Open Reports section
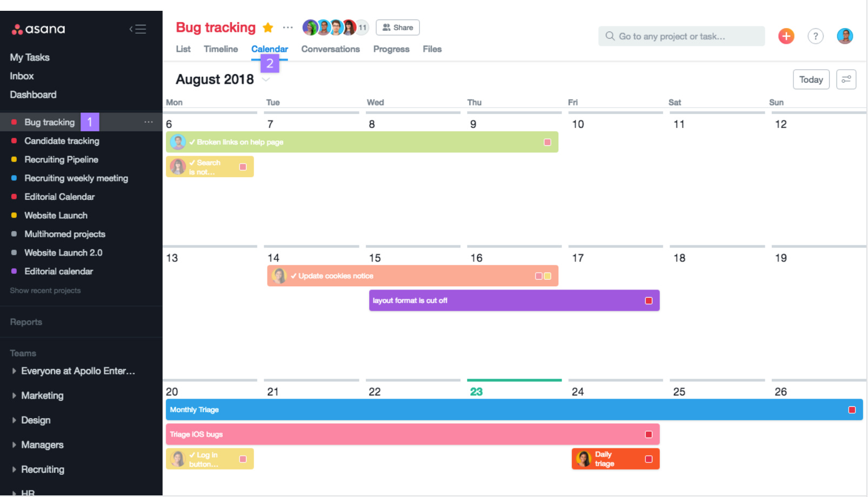Image resolution: width=868 pixels, height=497 pixels. pyautogui.click(x=26, y=322)
